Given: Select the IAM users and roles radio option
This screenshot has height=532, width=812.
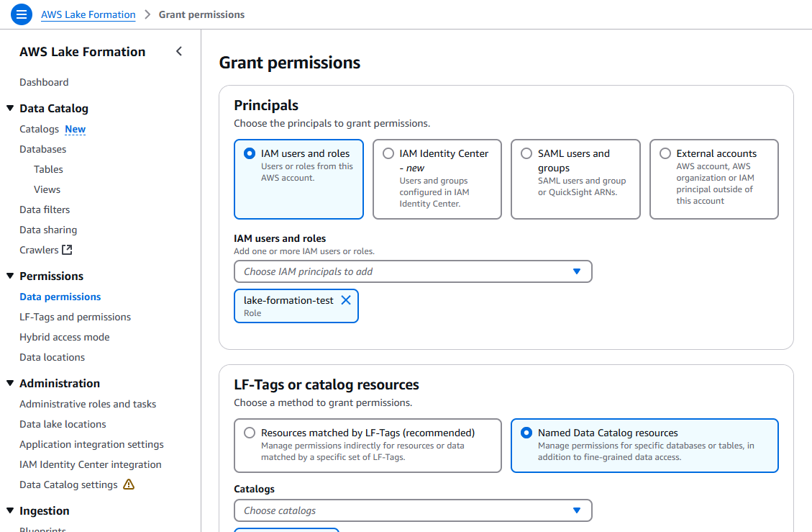Looking at the screenshot, I should (x=250, y=153).
